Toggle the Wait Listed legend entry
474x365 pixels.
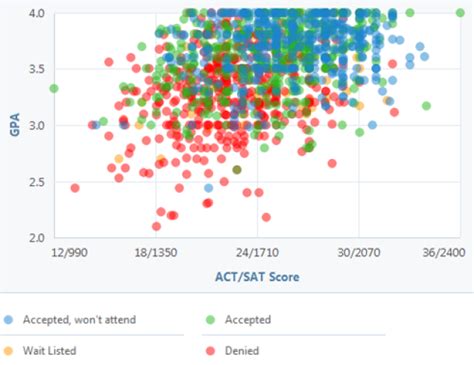40,351
